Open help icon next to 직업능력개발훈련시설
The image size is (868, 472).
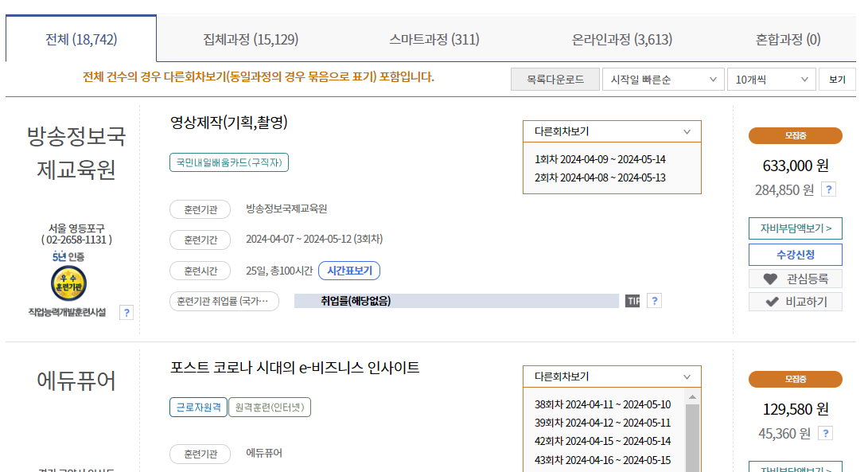click(127, 313)
